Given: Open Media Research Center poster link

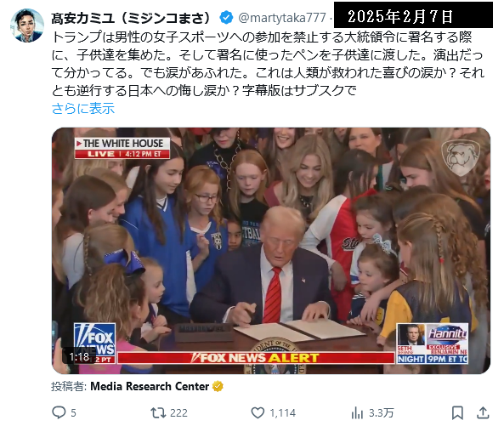Looking at the screenshot, I should pyautogui.click(x=150, y=386).
